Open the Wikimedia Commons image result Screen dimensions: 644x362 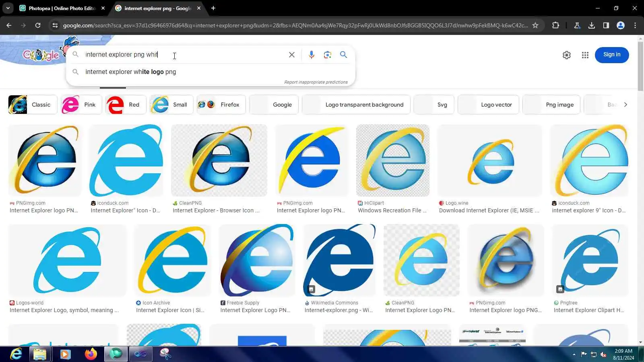click(x=339, y=260)
